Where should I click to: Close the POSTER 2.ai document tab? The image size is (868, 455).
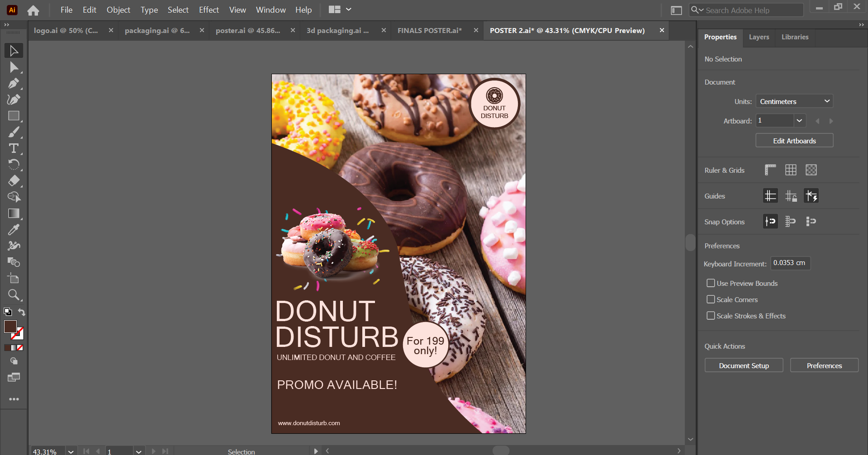662,30
